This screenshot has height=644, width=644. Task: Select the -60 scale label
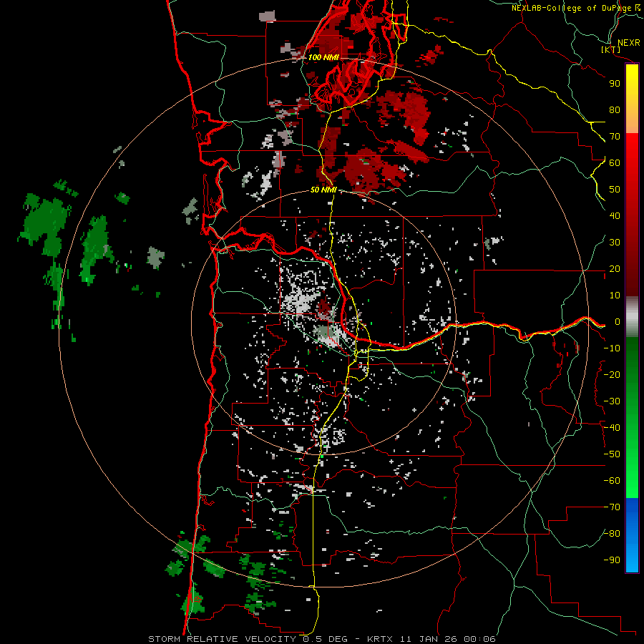(612, 481)
